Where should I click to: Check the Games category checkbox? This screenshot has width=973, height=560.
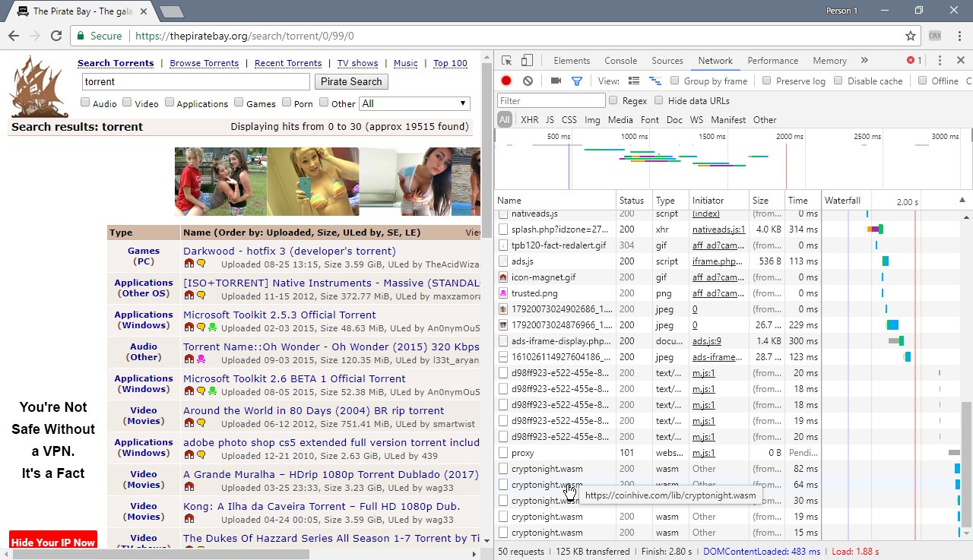(239, 103)
